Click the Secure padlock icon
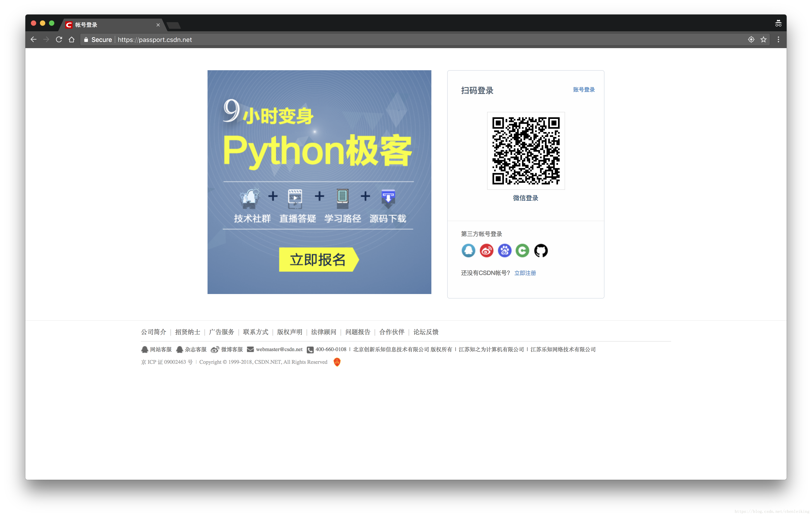 [x=86, y=39]
